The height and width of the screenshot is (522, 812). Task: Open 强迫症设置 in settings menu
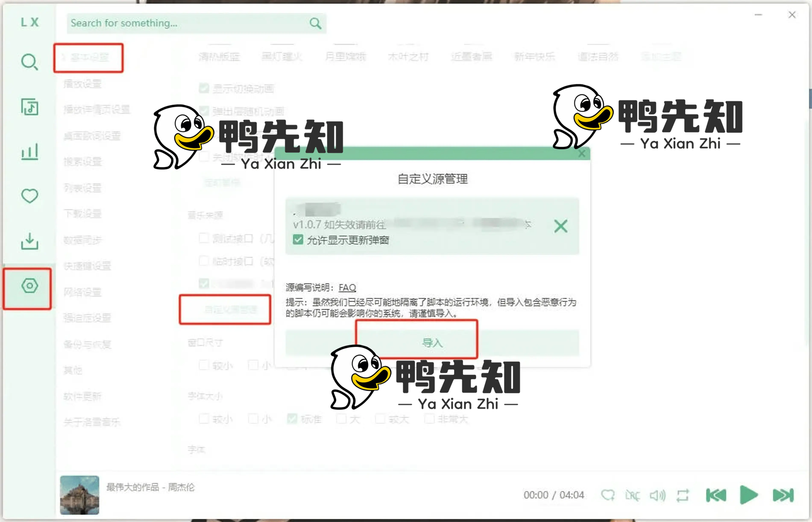tap(87, 318)
